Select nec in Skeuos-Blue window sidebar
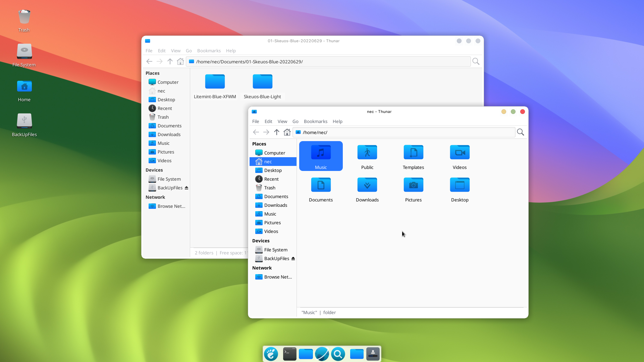644x362 pixels. coord(166,91)
